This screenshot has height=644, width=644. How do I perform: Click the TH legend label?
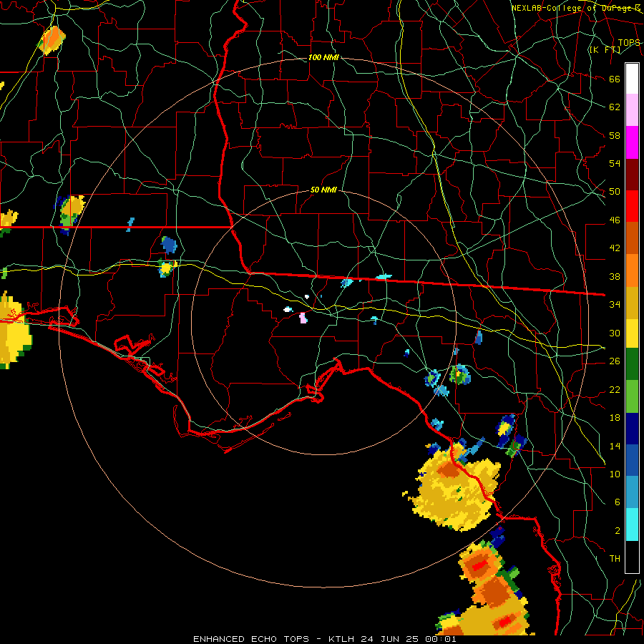(615, 559)
